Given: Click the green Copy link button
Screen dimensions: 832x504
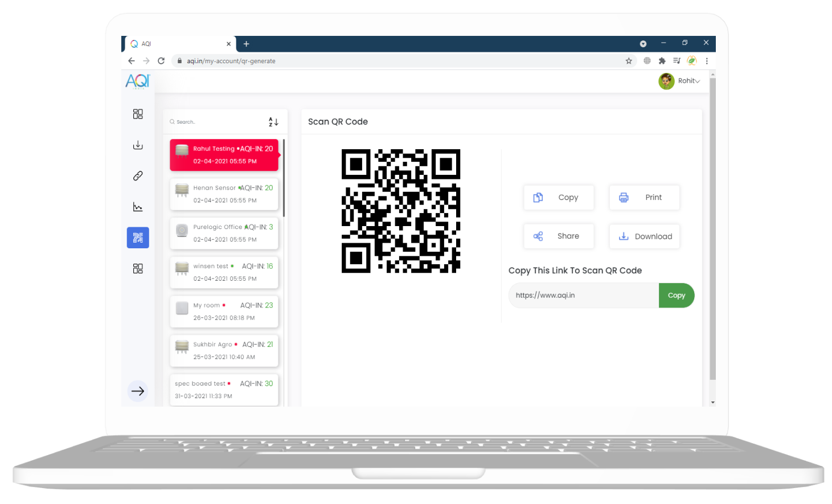Looking at the screenshot, I should click(677, 296).
